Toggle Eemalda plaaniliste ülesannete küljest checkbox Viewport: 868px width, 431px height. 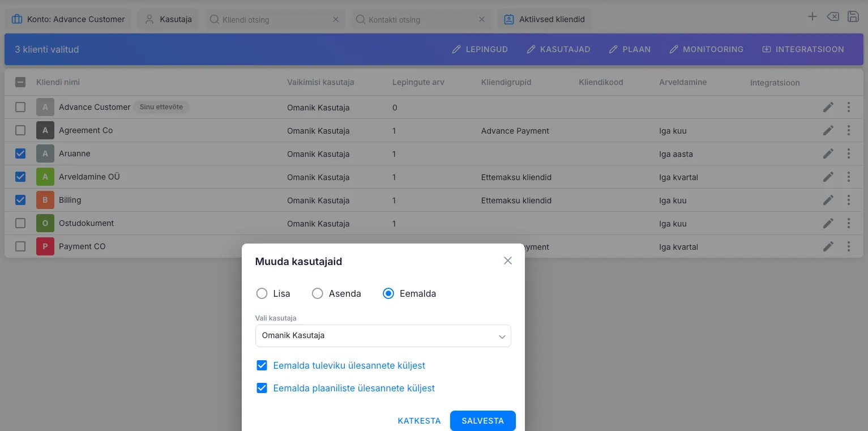(x=262, y=388)
